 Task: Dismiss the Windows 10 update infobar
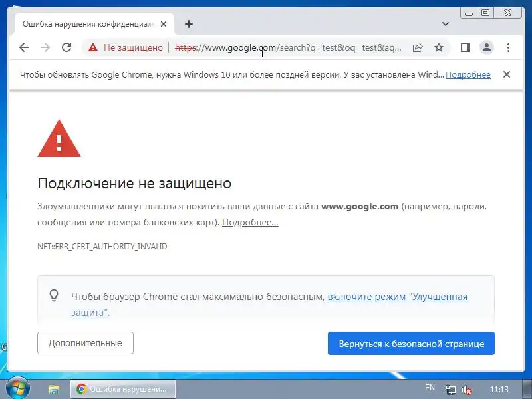(x=507, y=74)
